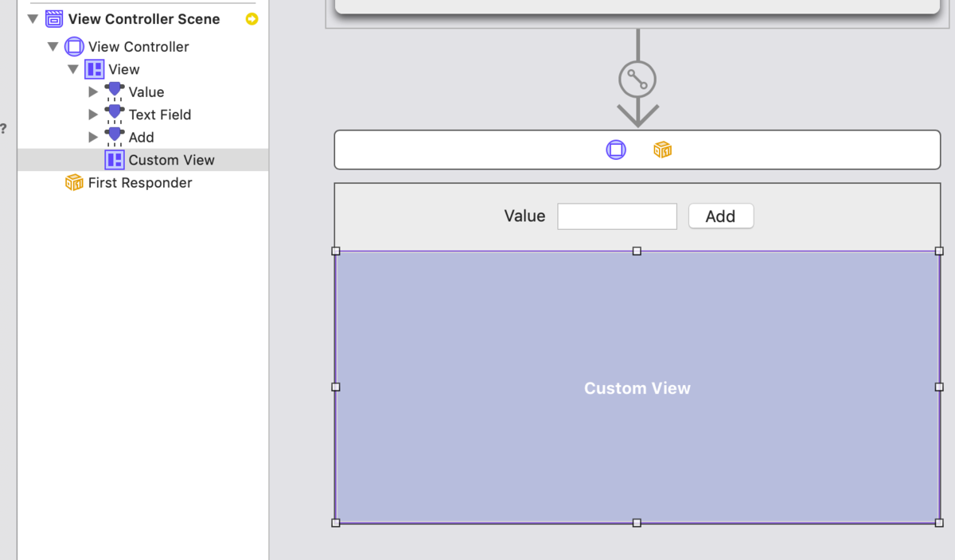The image size is (955, 560).
Task: Select the View Controller icon in outline
Action: [74, 46]
